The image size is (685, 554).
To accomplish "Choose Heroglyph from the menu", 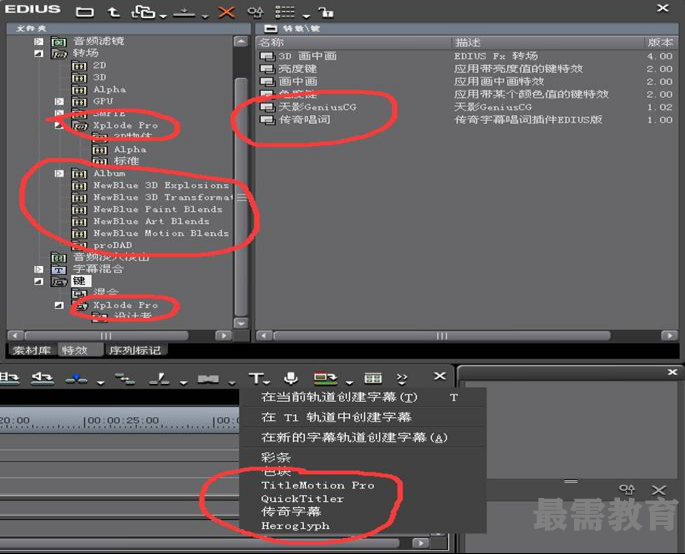I will click(295, 526).
